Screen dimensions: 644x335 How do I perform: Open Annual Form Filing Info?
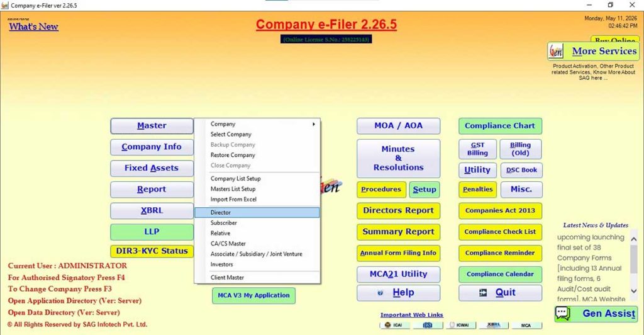click(398, 253)
